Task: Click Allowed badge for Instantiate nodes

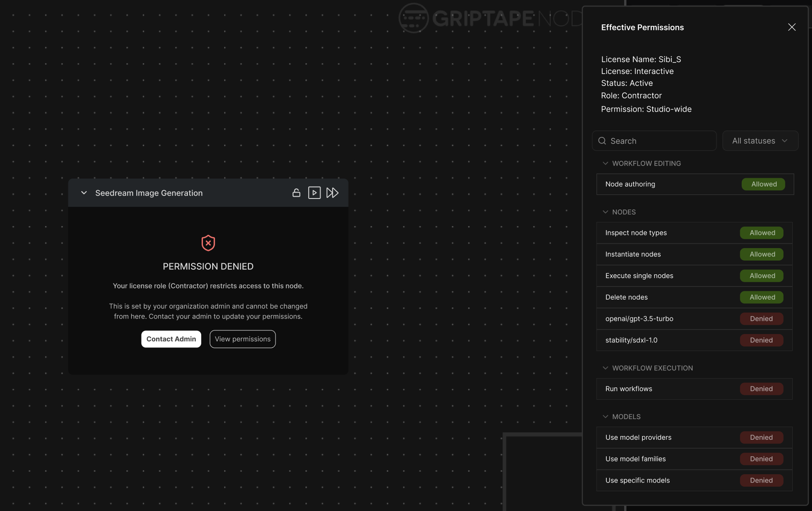Action: point(762,254)
